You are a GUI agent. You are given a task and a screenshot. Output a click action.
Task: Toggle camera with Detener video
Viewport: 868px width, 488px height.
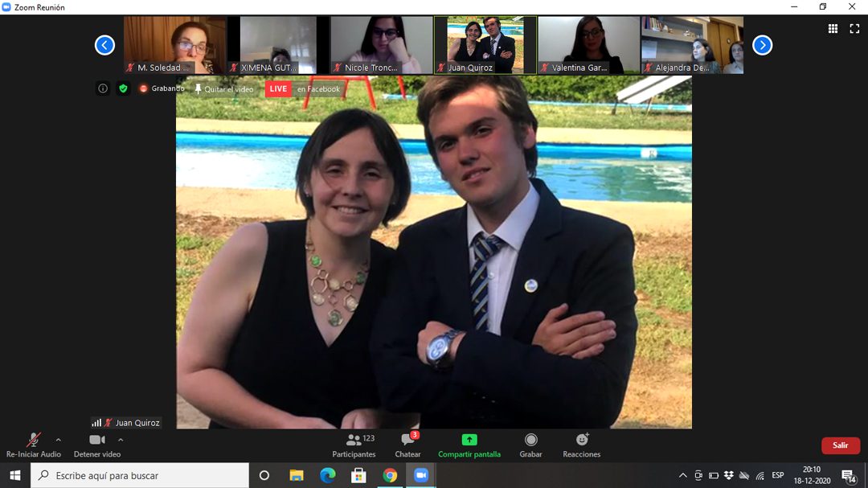[97, 441]
